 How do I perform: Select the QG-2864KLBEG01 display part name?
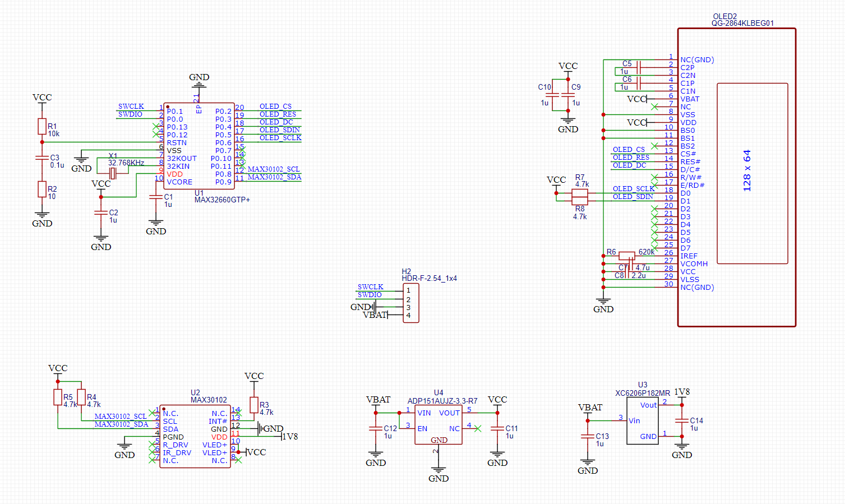pos(742,24)
